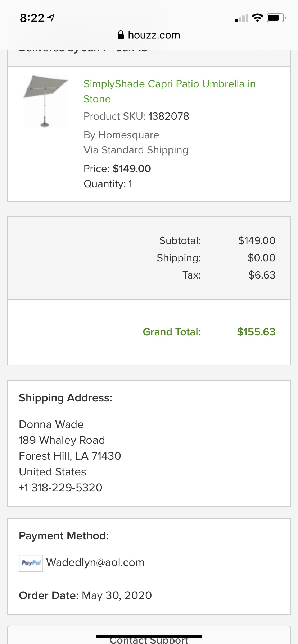Tap the Shipping Address heading
298x644 pixels.
click(65, 398)
